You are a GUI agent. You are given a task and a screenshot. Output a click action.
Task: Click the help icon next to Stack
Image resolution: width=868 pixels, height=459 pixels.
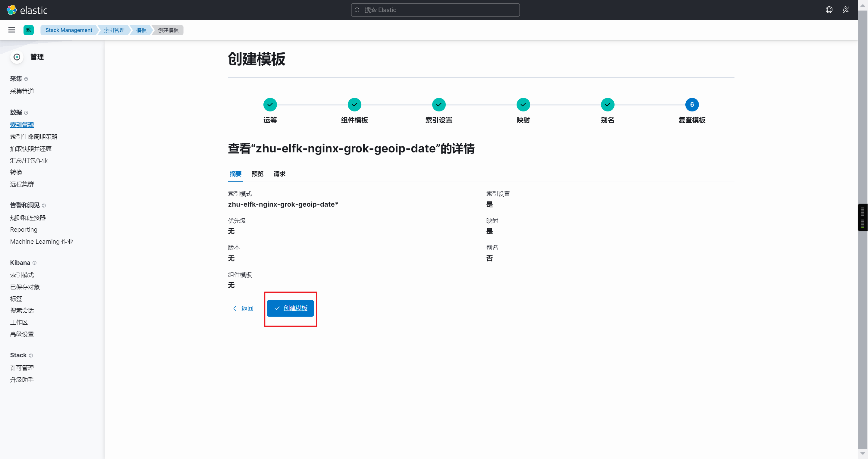pyautogui.click(x=31, y=356)
